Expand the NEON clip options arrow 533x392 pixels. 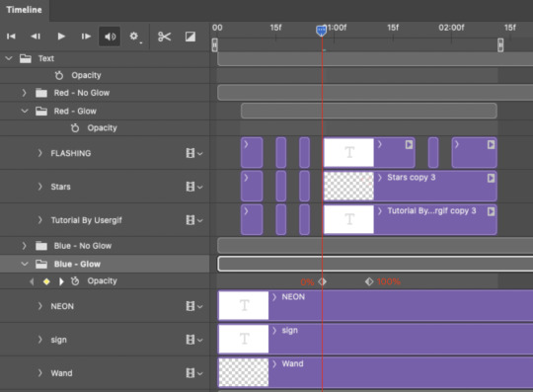coord(274,297)
